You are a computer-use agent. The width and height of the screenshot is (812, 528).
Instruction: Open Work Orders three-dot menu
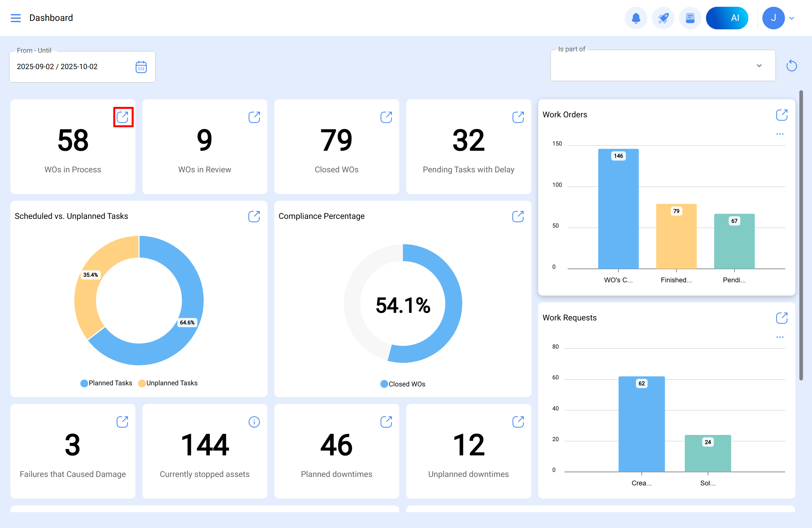pos(780,134)
